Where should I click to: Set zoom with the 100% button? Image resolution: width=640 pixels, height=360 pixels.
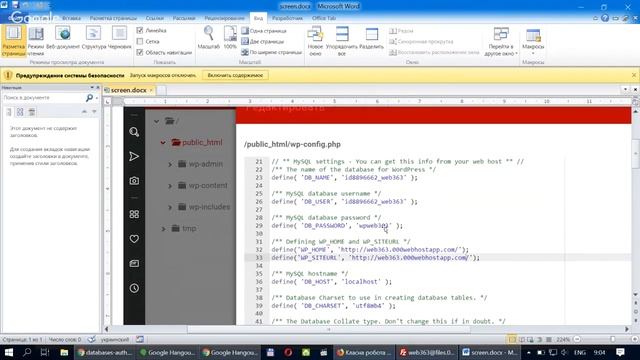[230, 38]
